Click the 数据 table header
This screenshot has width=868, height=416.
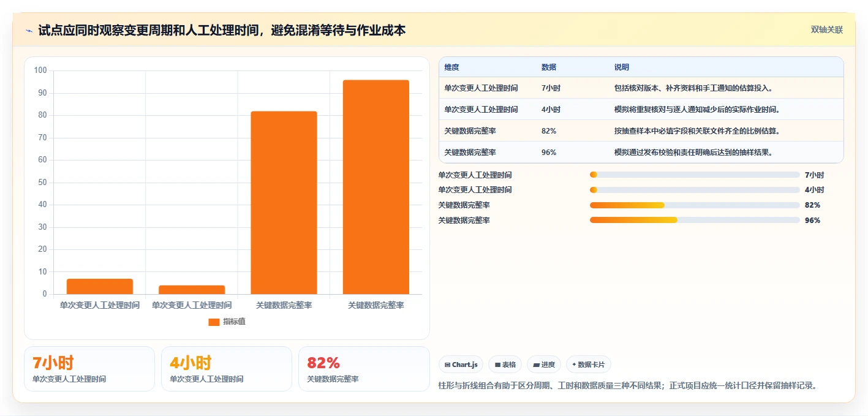[x=549, y=67]
